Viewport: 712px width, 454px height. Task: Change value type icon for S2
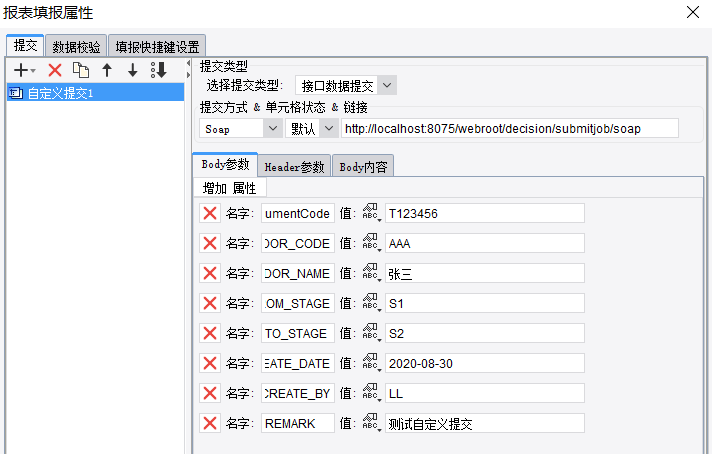(371, 333)
